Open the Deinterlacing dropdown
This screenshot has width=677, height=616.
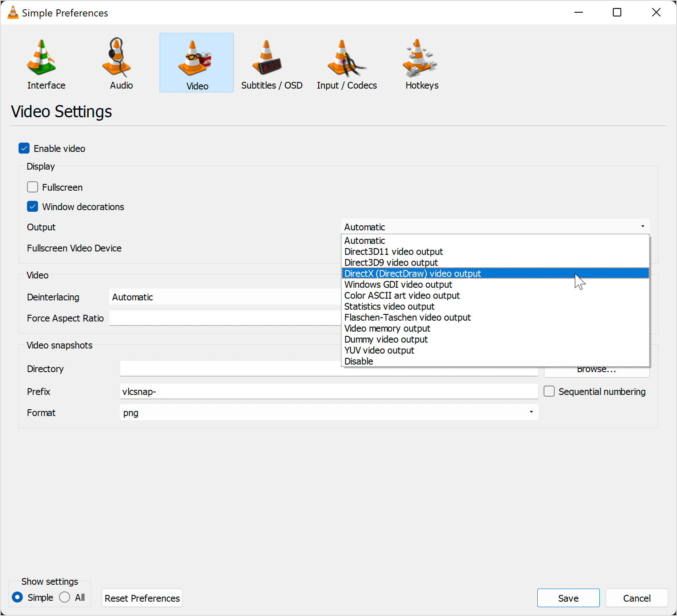[x=225, y=297]
